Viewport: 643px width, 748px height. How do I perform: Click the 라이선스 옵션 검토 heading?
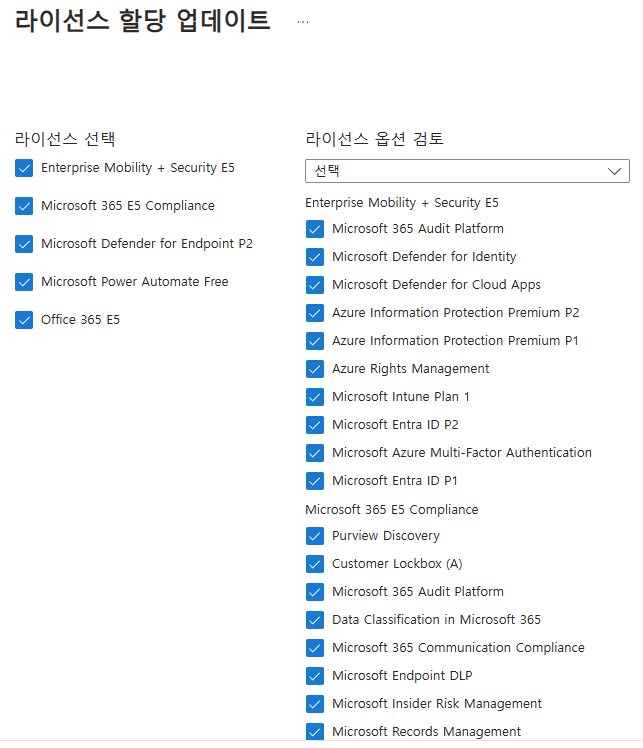[374, 139]
